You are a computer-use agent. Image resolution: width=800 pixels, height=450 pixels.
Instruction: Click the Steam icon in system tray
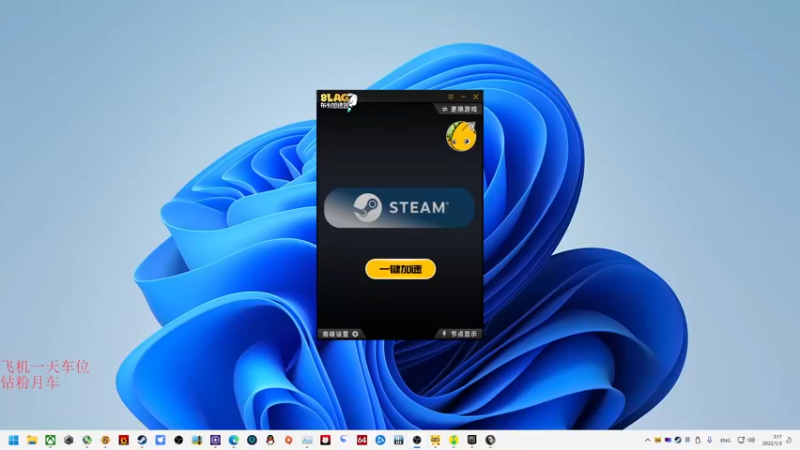pyautogui.click(x=678, y=440)
